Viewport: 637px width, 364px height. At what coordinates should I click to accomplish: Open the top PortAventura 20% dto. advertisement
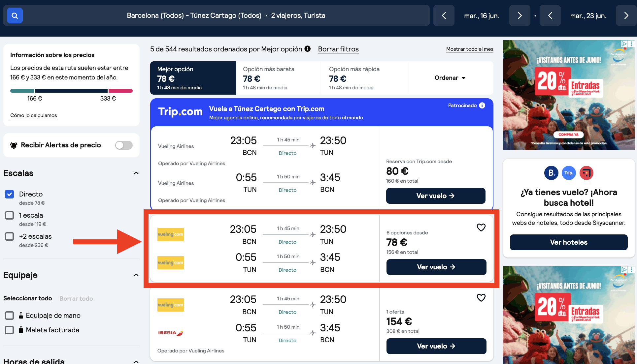point(569,95)
